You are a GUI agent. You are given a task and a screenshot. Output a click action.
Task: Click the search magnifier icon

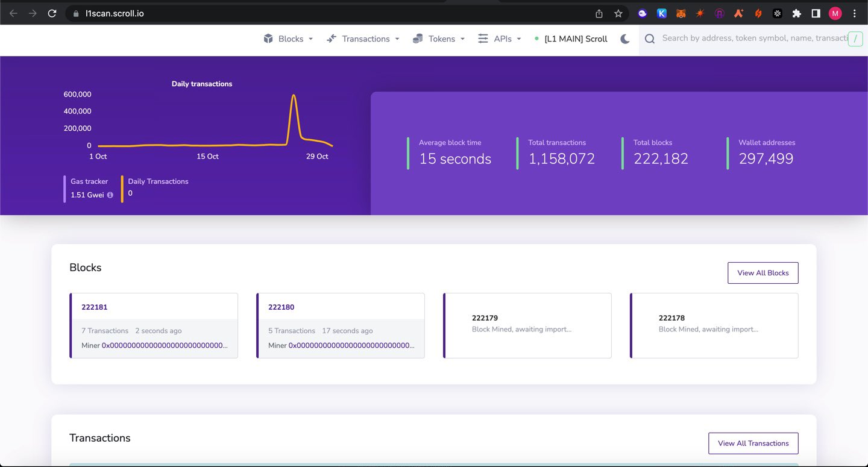click(650, 39)
